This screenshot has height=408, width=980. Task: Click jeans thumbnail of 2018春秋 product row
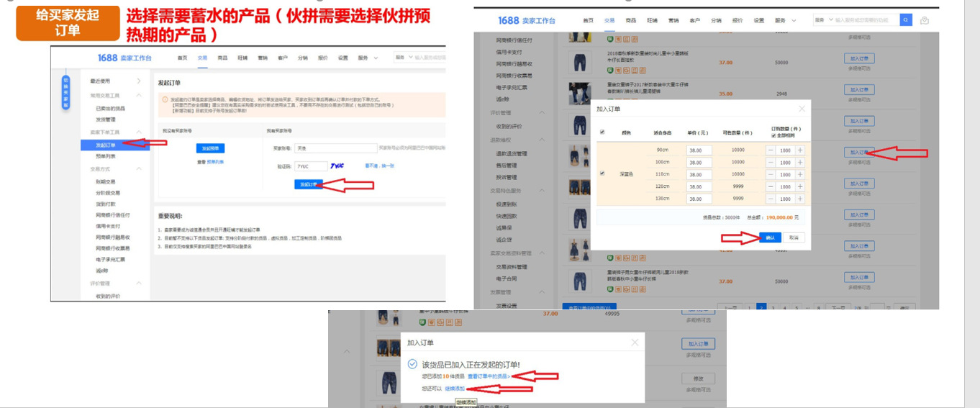point(579,62)
